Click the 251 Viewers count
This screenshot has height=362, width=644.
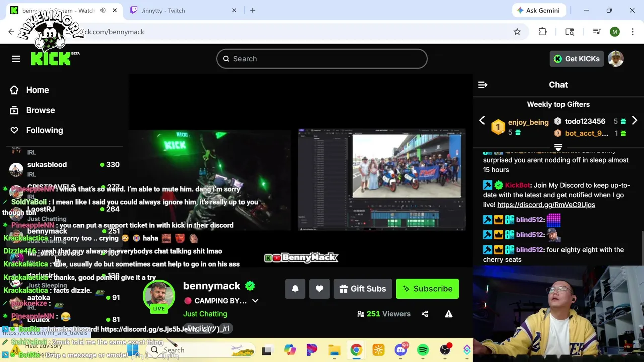(384, 314)
